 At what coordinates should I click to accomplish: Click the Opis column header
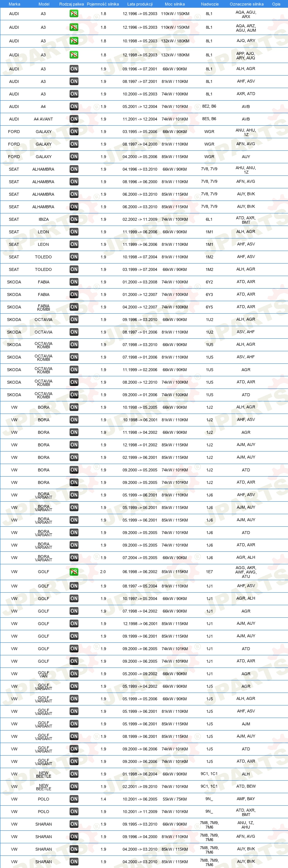276,4
